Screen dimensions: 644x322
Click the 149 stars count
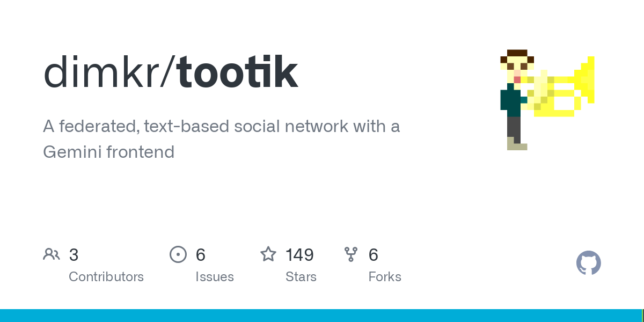tap(299, 255)
